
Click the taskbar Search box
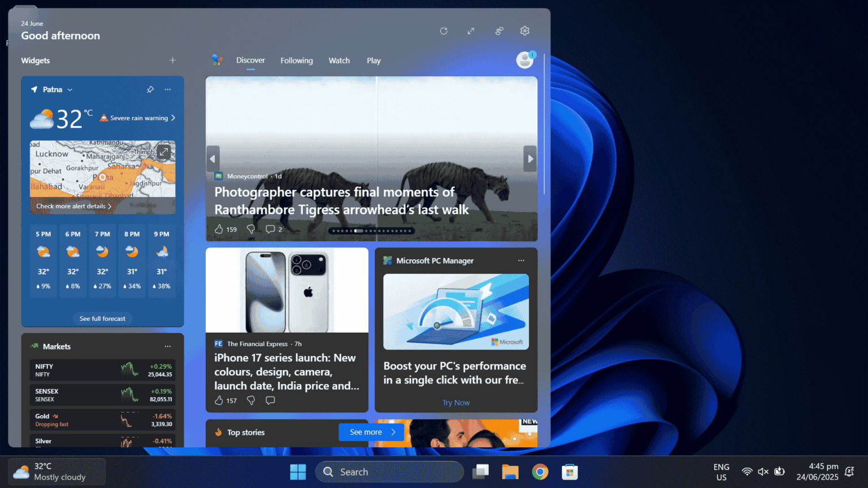click(389, 472)
